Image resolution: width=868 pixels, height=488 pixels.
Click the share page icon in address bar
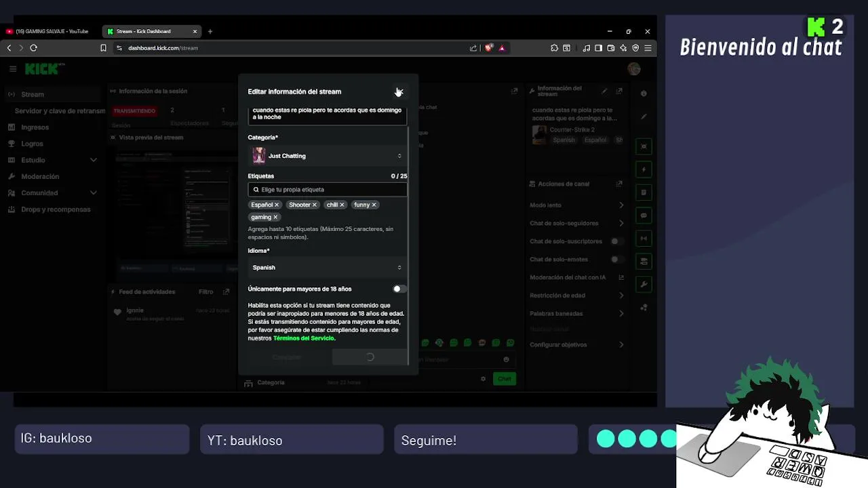pyautogui.click(x=473, y=48)
